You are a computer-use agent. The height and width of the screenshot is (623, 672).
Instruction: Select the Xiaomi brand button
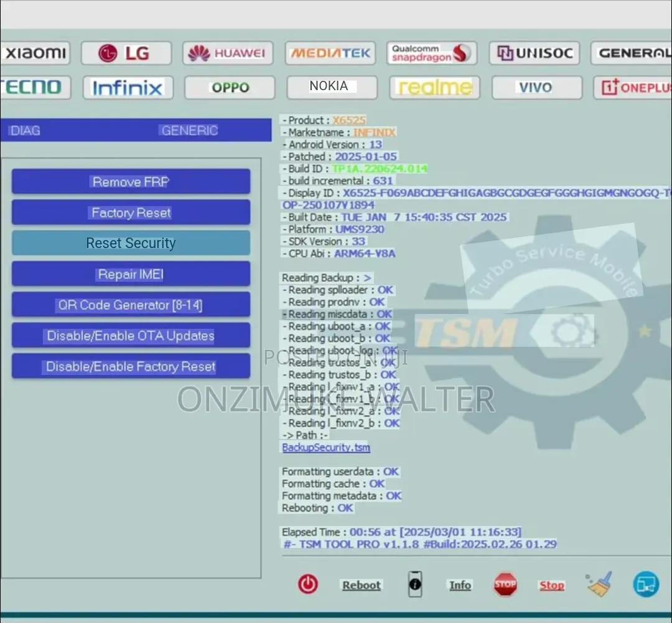coord(35,53)
